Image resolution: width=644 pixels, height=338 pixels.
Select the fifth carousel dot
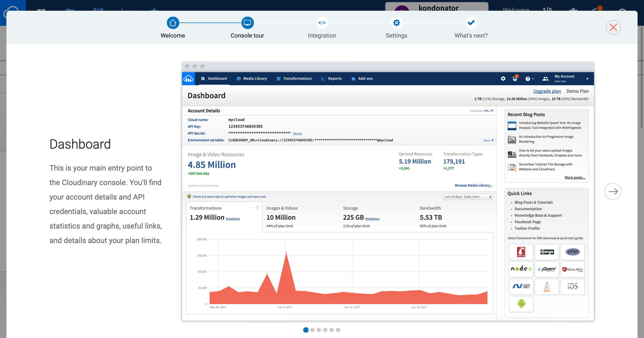(332, 330)
